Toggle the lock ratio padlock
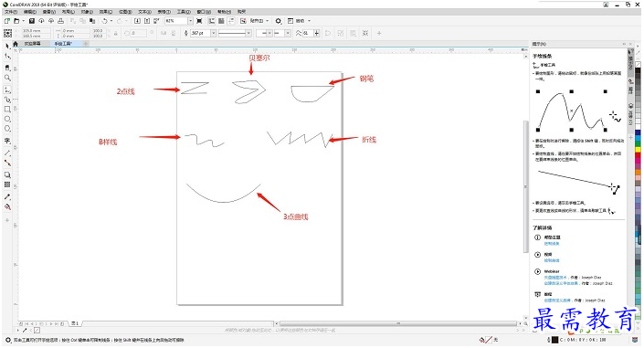This screenshot has height=348, width=644. pos(116,33)
